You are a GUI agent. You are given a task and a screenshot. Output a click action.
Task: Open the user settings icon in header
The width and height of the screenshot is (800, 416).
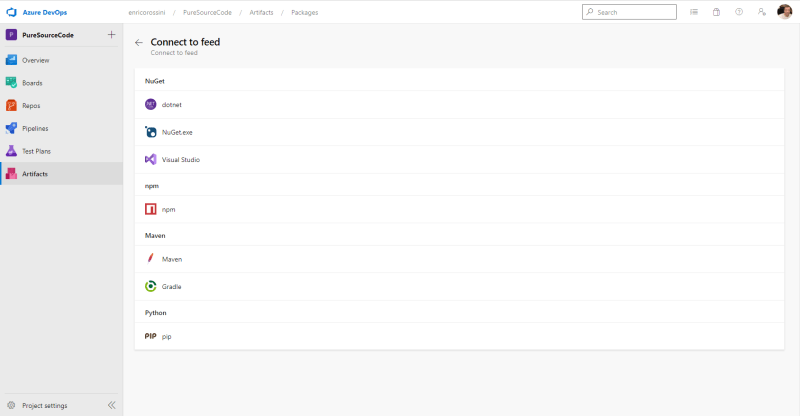point(762,12)
